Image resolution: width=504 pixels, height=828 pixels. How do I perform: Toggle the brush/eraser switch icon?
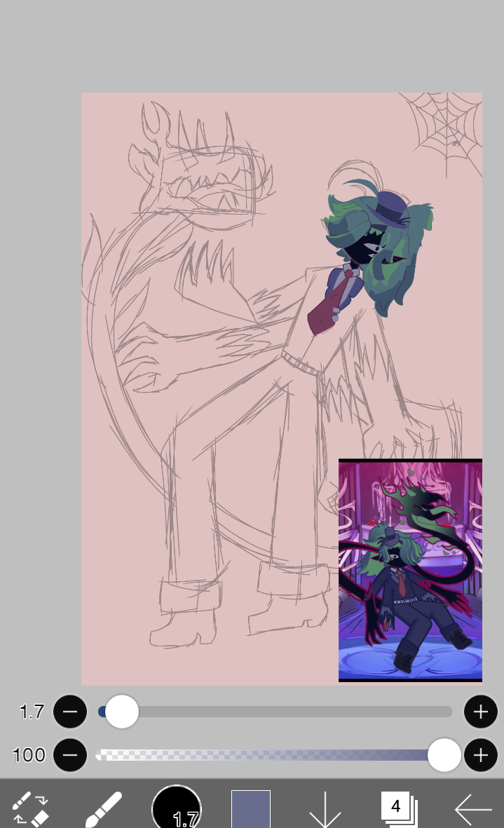pos(31,808)
